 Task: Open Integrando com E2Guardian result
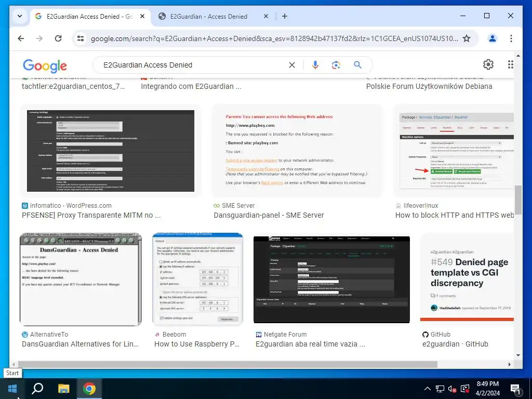click(191, 86)
